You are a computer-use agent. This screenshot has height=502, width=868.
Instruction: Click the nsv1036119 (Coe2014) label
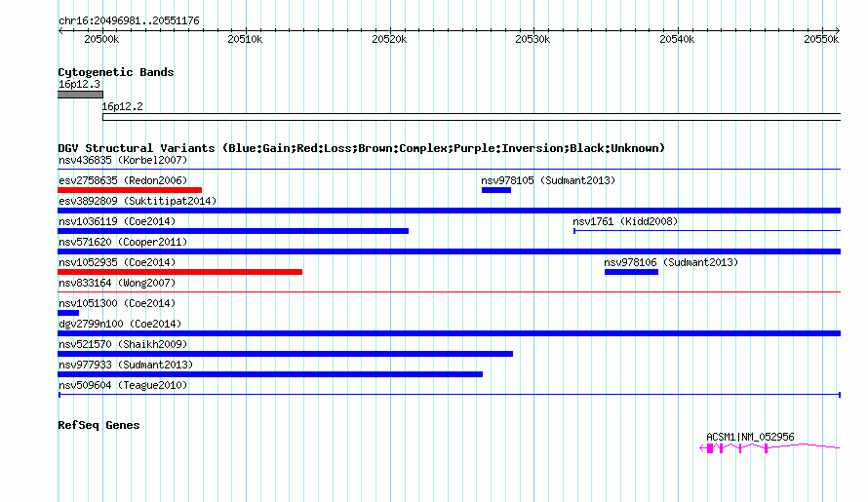(117, 221)
